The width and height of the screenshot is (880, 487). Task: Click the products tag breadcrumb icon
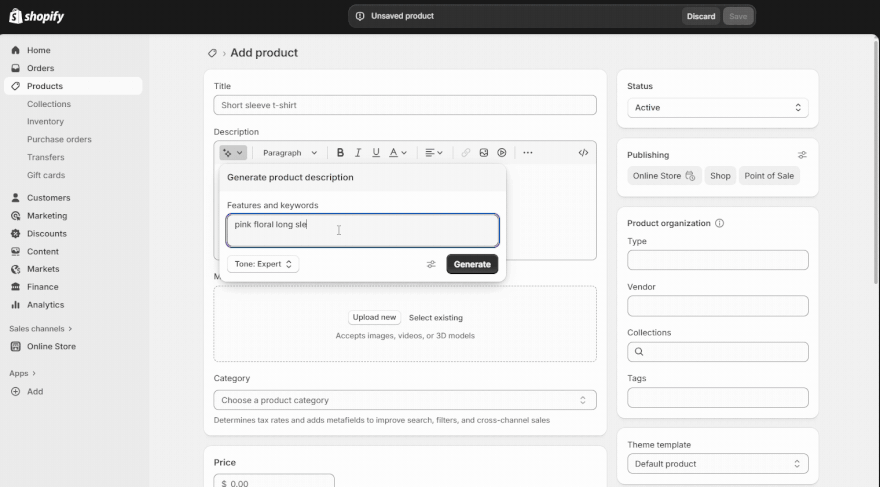[x=212, y=53]
